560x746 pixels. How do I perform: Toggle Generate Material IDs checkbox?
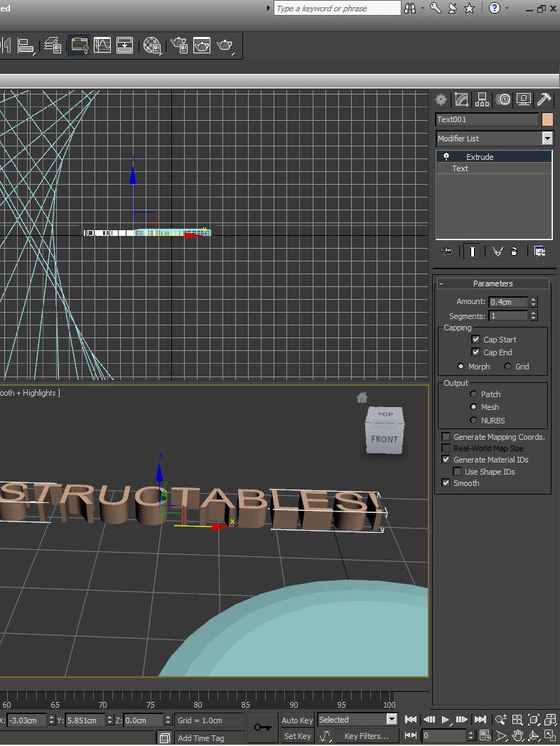(446, 460)
